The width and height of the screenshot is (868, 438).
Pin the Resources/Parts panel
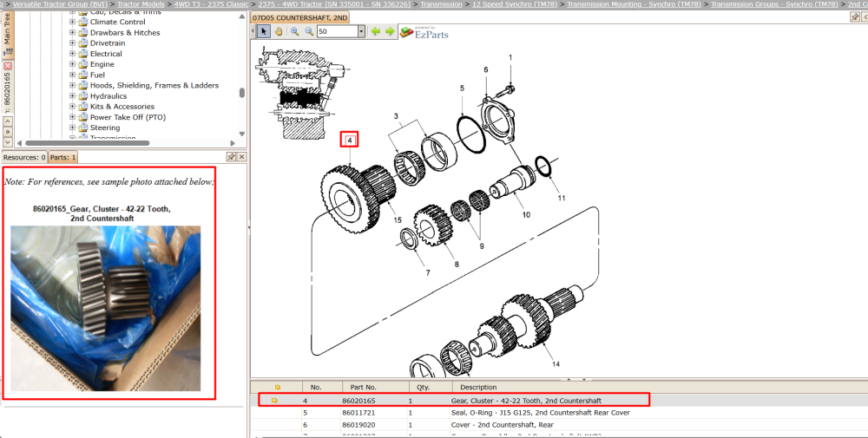[x=232, y=157]
